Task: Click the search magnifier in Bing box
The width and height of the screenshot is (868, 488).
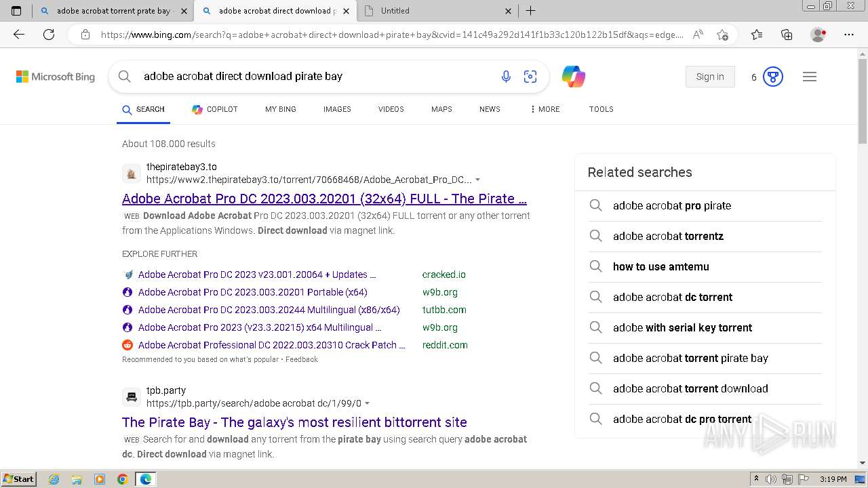Action: [125, 77]
